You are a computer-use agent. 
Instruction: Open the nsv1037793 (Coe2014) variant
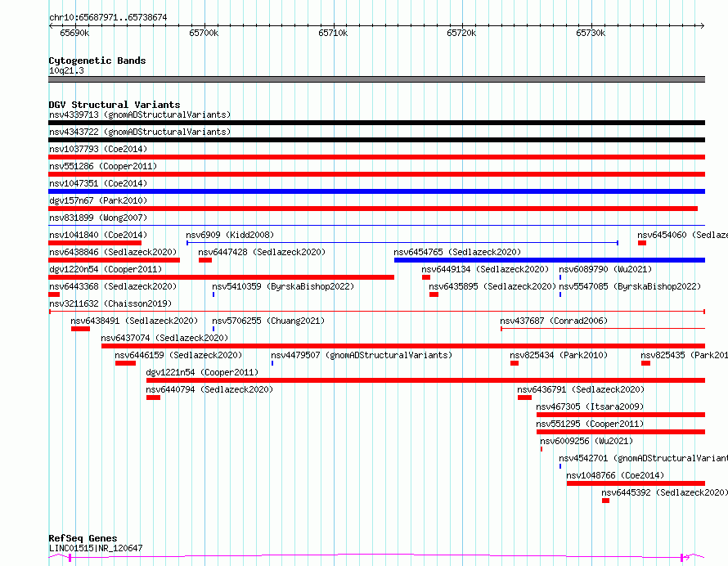click(98, 149)
